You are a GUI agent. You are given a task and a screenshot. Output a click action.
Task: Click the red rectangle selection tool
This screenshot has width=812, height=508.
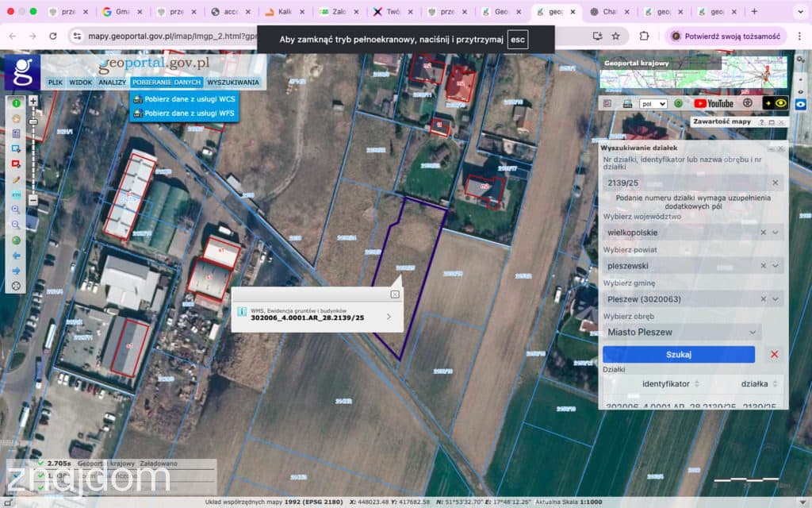16,164
